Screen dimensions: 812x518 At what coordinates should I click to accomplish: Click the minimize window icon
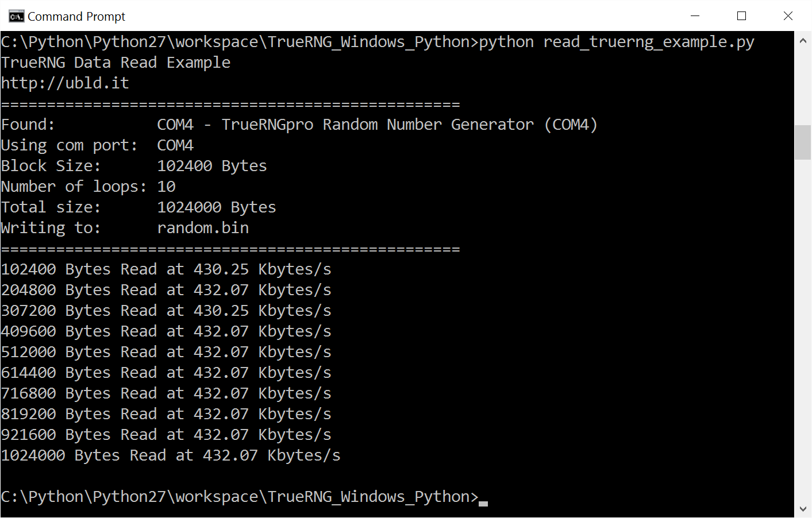695,16
